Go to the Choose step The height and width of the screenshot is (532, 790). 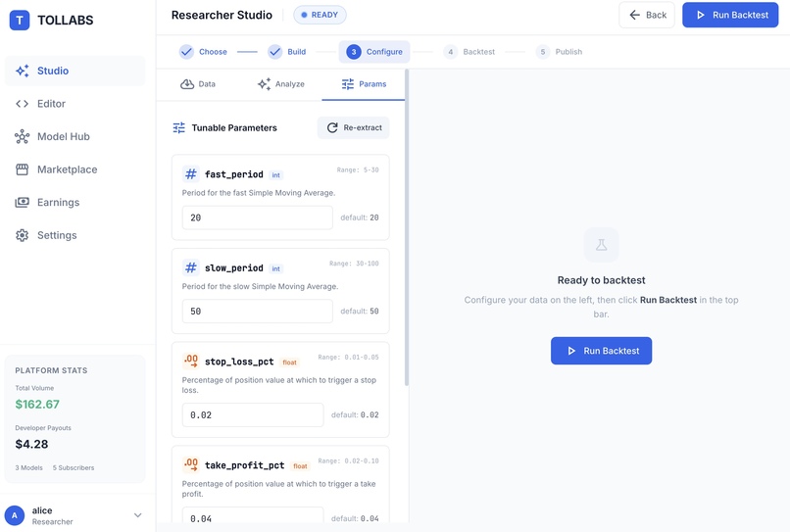pyautogui.click(x=204, y=52)
